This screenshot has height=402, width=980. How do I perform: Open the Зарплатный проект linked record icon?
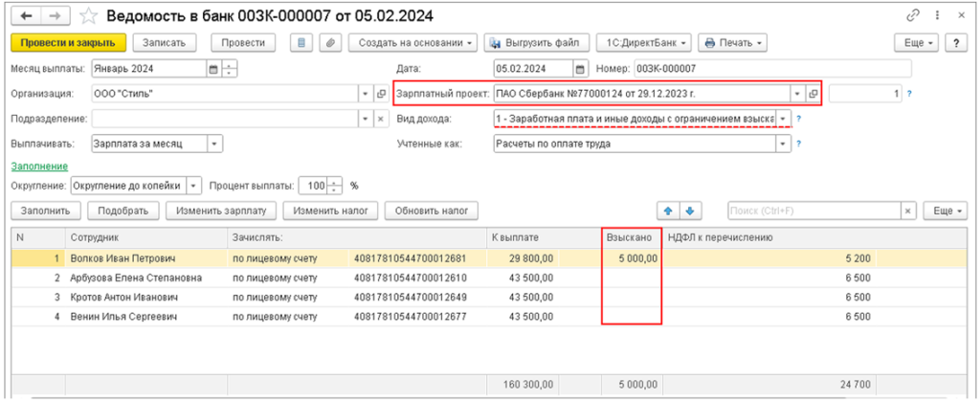[x=813, y=94]
